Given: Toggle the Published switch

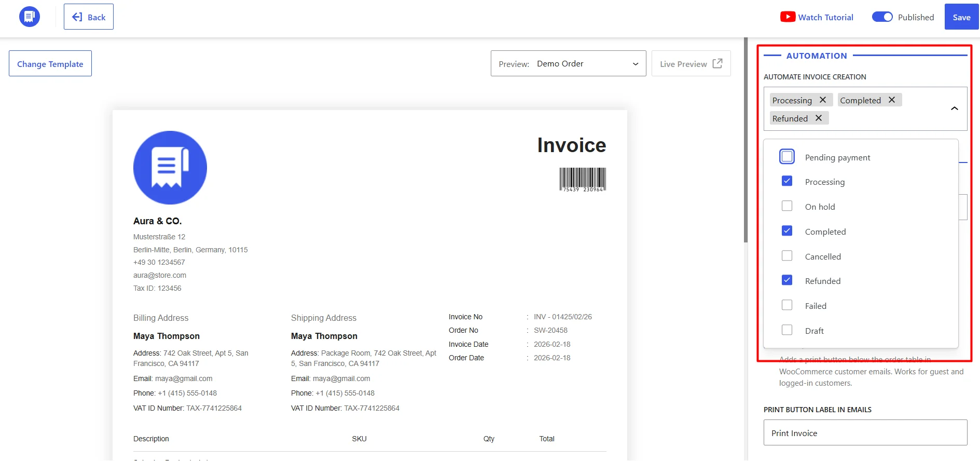Looking at the screenshot, I should coord(882,17).
